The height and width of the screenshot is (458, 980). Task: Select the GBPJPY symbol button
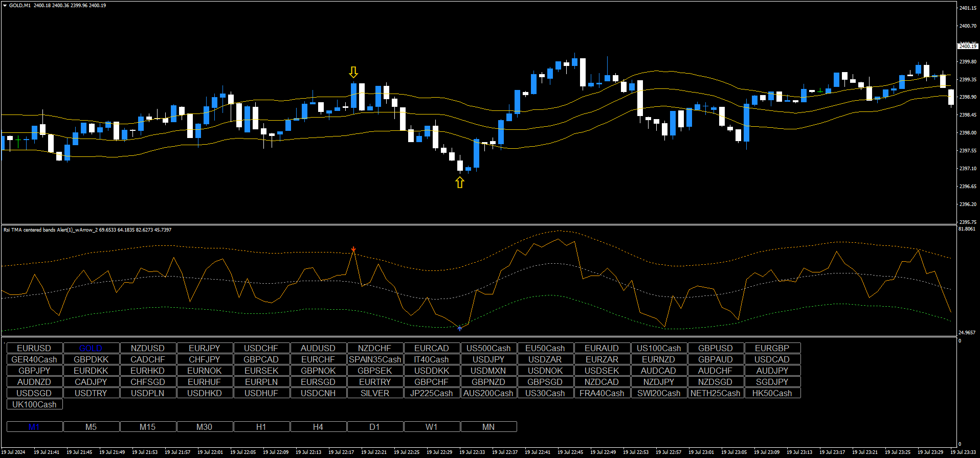tap(34, 371)
